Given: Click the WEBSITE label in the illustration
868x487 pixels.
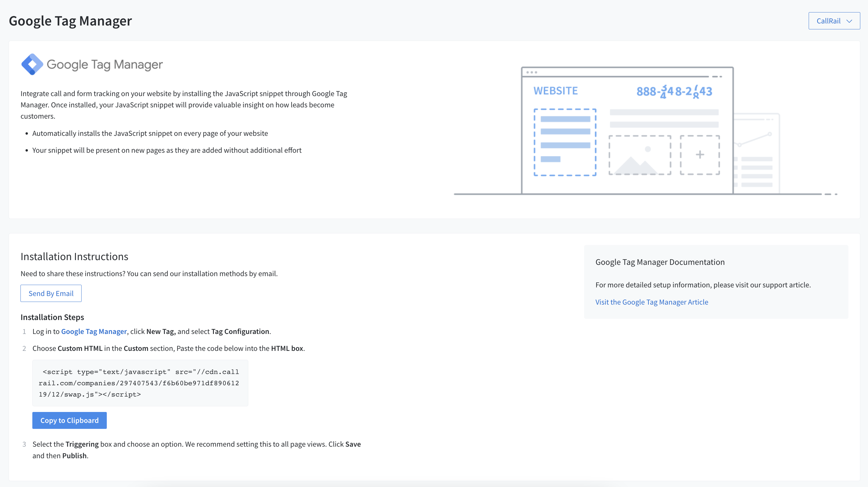Looking at the screenshot, I should coord(555,90).
